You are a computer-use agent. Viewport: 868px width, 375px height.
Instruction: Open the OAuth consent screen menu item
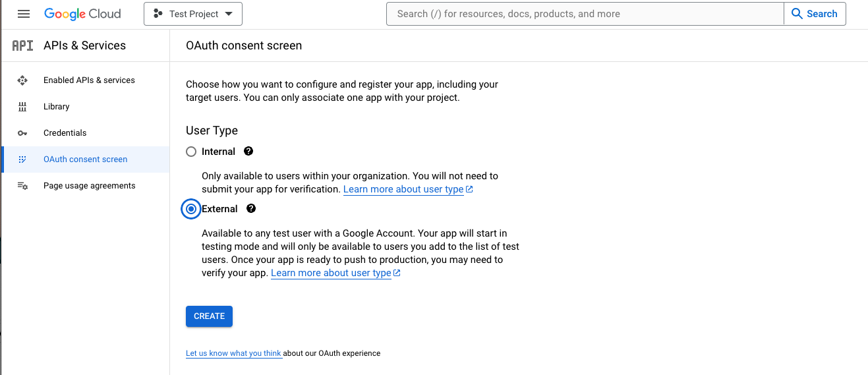coord(85,159)
